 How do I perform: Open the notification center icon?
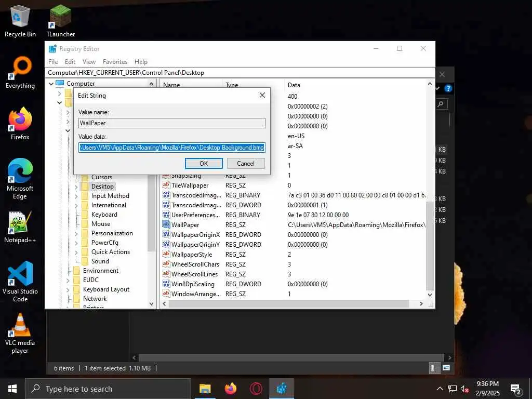coord(516,389)
